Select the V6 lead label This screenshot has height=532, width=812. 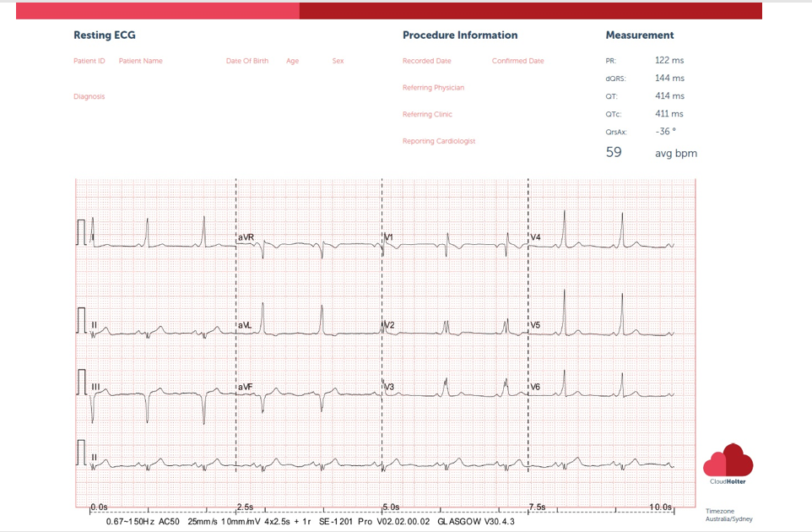(x=535, y=387)
